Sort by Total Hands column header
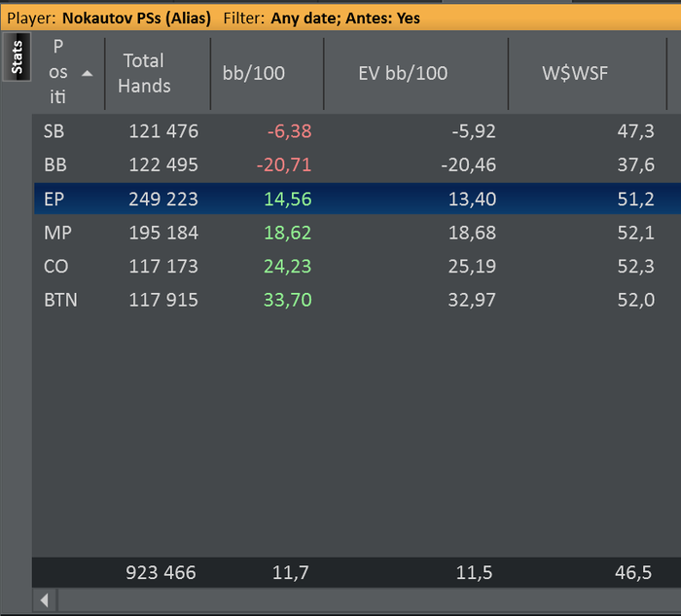This screenshot has height=616, width=681. click(x=144, y=73)
